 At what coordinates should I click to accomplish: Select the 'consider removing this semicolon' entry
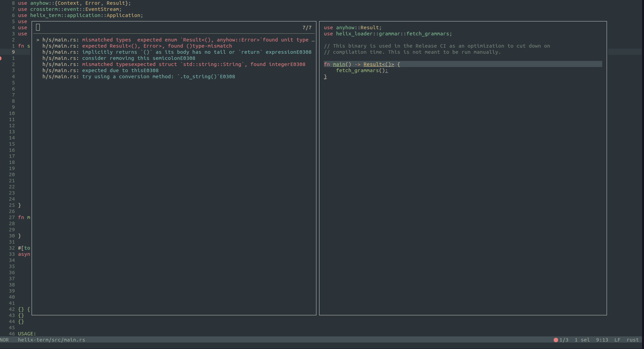(119, 58)
